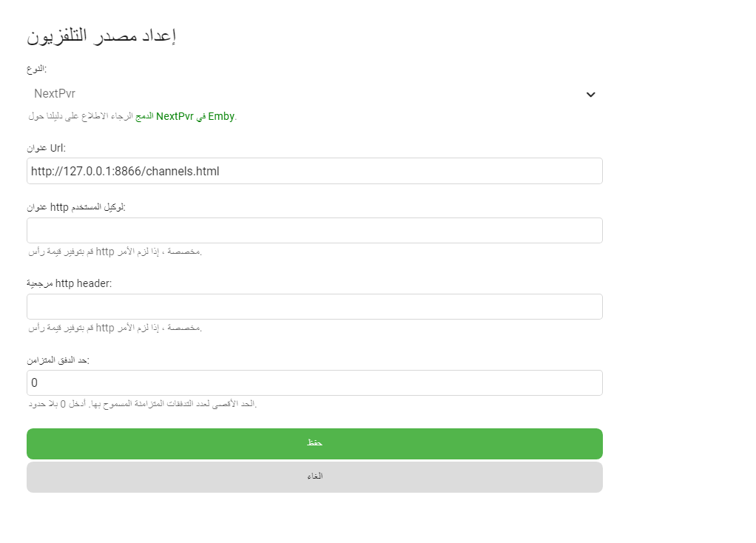
Task: Click the help text below the stream limit field
Action: click(143, 404)
